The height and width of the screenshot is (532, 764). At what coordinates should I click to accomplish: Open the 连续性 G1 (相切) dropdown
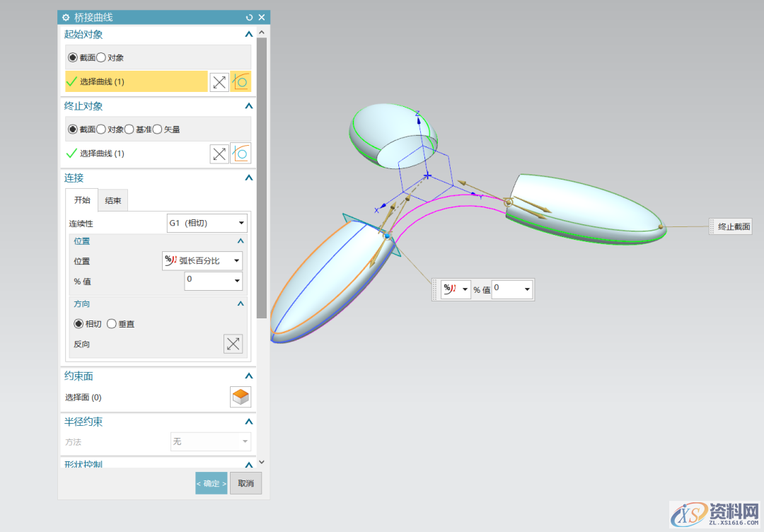[x=207, y=224]
